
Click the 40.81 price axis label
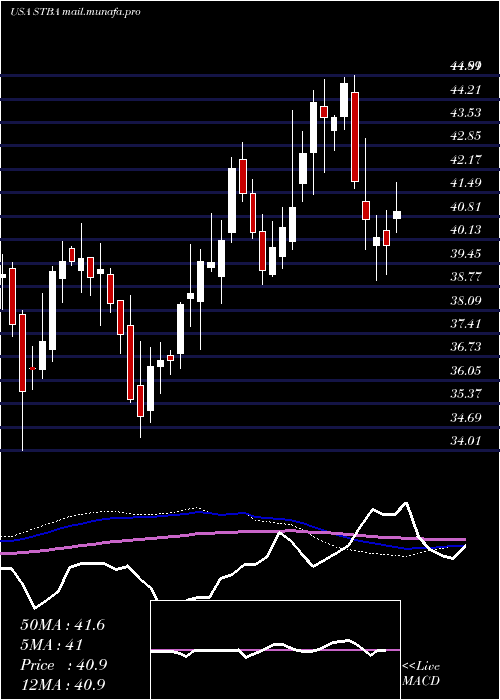(x=466, y=206)
